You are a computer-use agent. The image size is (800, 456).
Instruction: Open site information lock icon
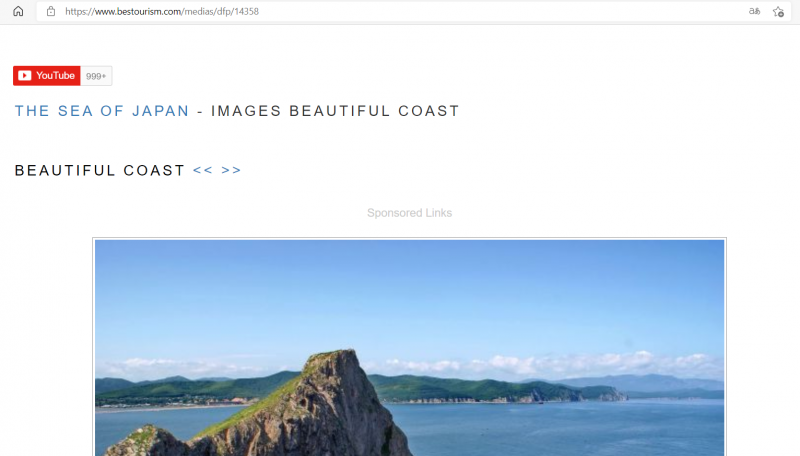(50, 11)
